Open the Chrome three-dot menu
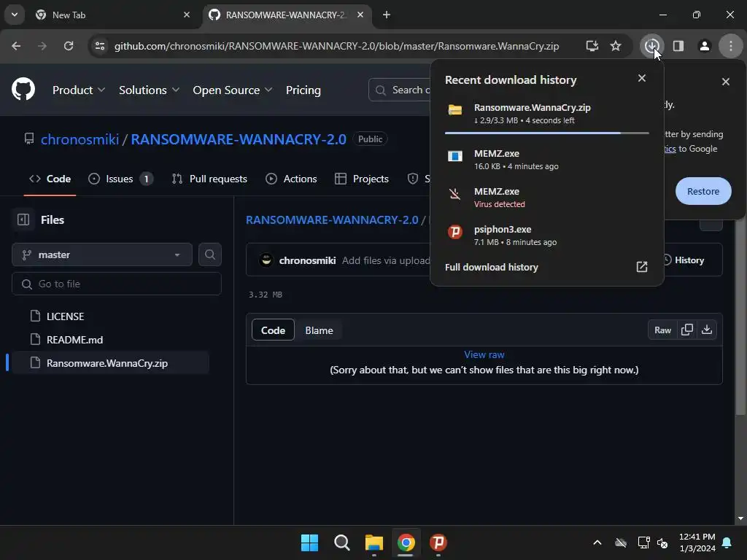This screenshot has width=747, height=560. [x=731, y=46]
